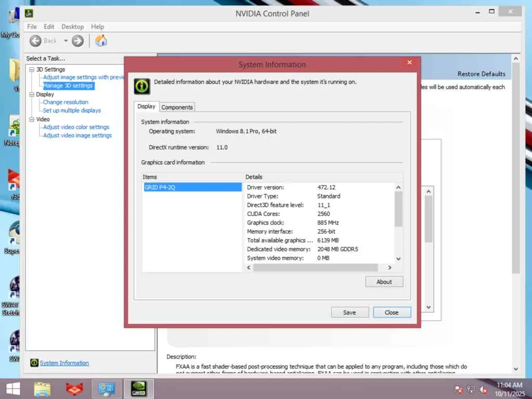The height and width of the screenshot is (399, 532).
Task: Click the Save button
Action: point(350,312)
